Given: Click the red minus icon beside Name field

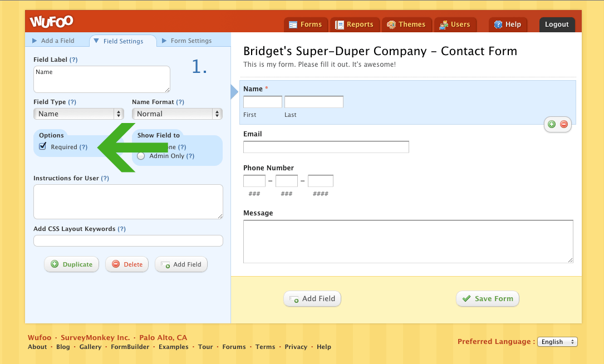Looking at the screenshot, I should tap(564, 124).
